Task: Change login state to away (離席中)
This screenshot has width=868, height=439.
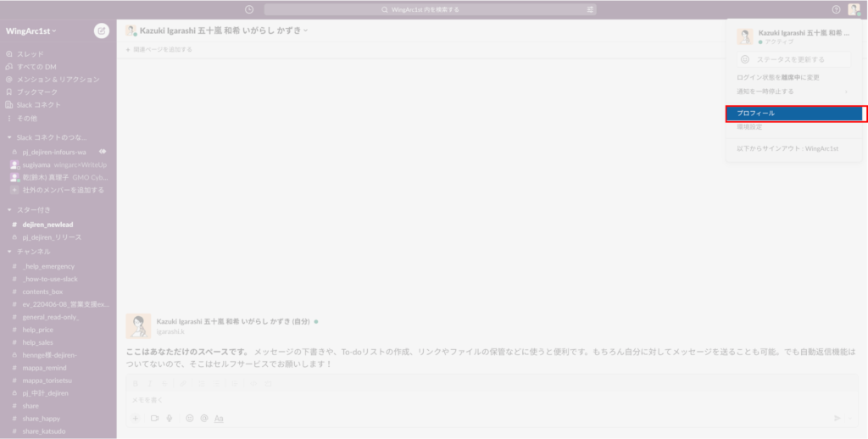Action: (778, 77)
